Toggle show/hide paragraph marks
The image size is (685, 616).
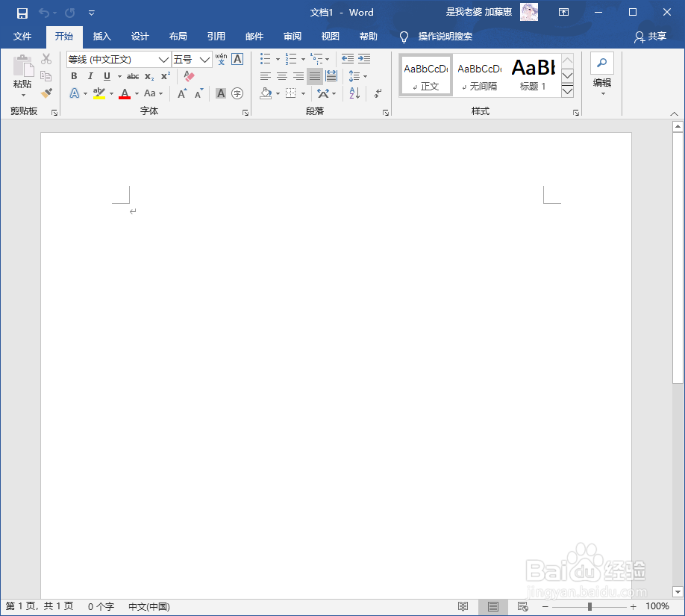377,93
